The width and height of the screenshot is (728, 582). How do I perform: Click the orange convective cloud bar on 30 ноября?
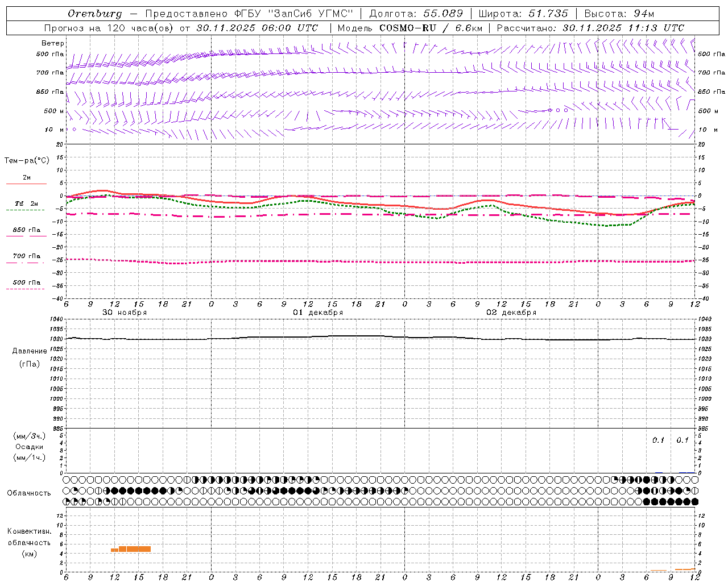[x=131, y=549]
